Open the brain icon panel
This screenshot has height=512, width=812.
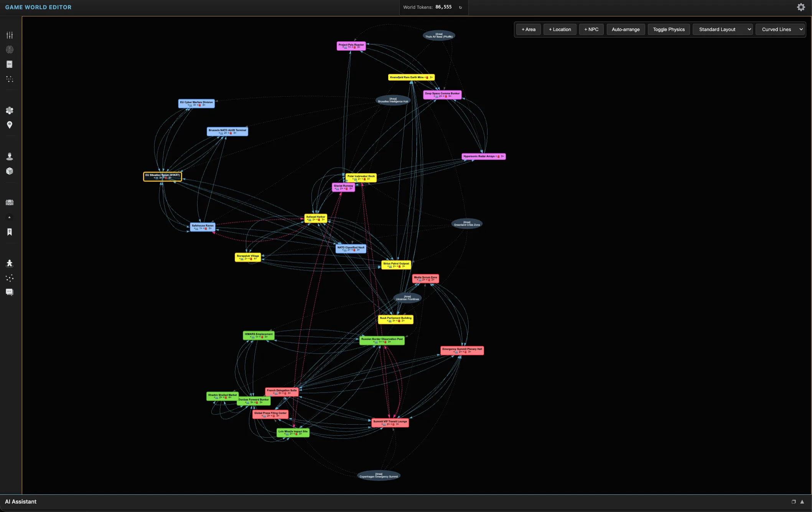[10, 49]
